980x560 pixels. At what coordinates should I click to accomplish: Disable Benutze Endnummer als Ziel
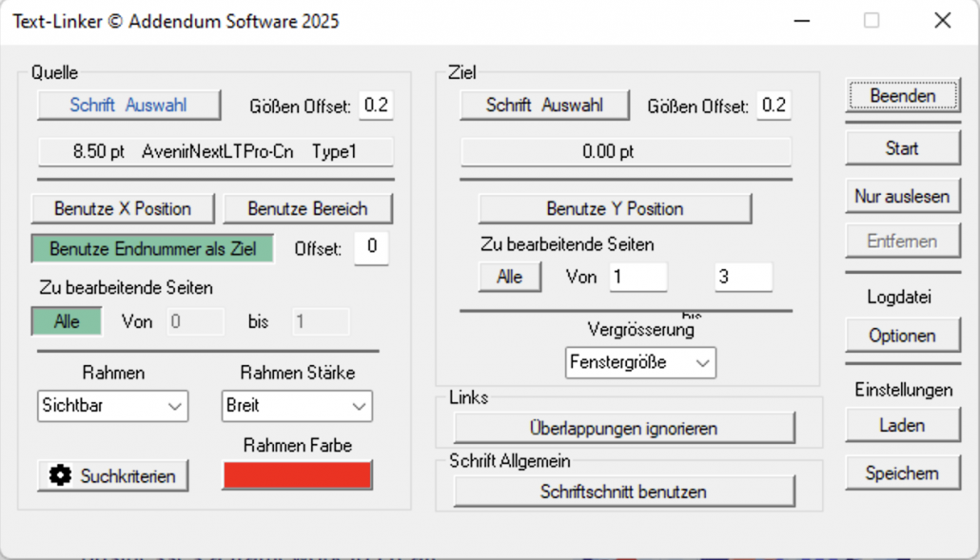[x=152, y=248]
